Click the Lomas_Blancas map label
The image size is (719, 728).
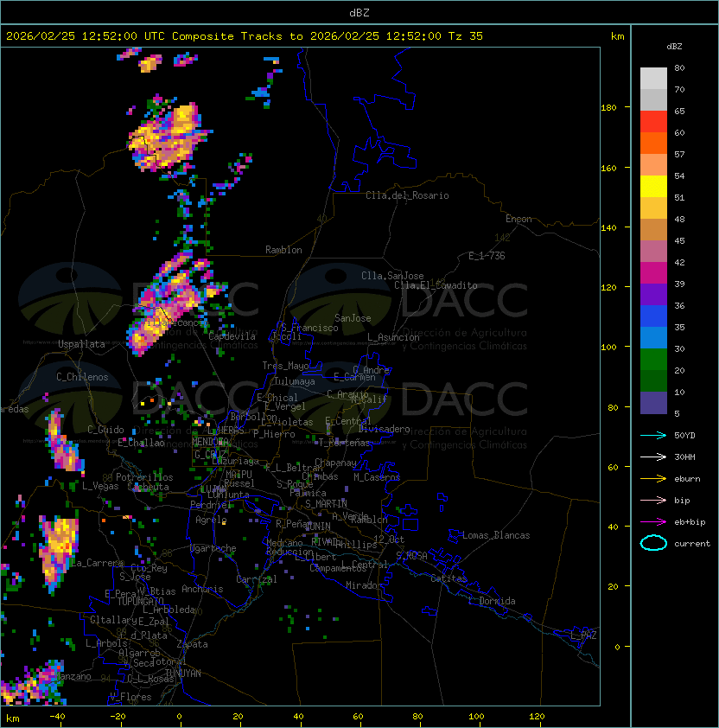496,535
